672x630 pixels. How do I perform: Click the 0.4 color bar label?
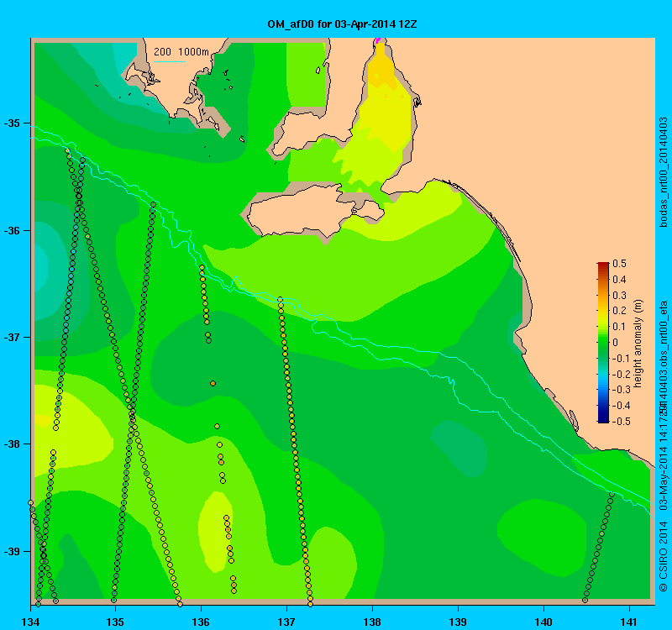tap(619, 280)
